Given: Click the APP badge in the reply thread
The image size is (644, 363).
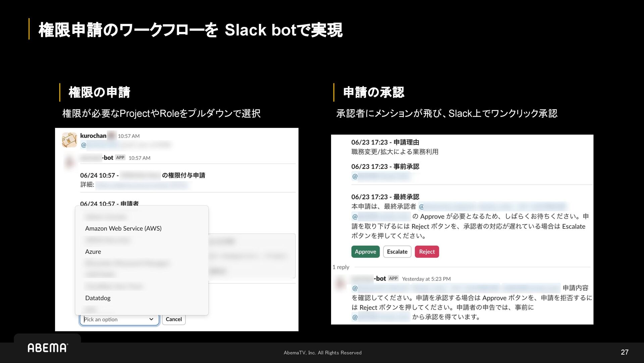Looking at the screenshot, I should click(x=393, y=278).
